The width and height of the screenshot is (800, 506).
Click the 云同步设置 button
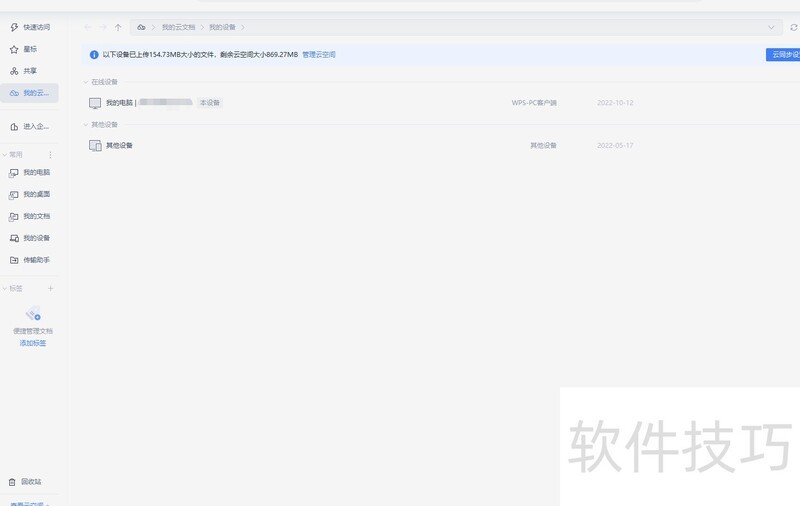coord(784,55)
